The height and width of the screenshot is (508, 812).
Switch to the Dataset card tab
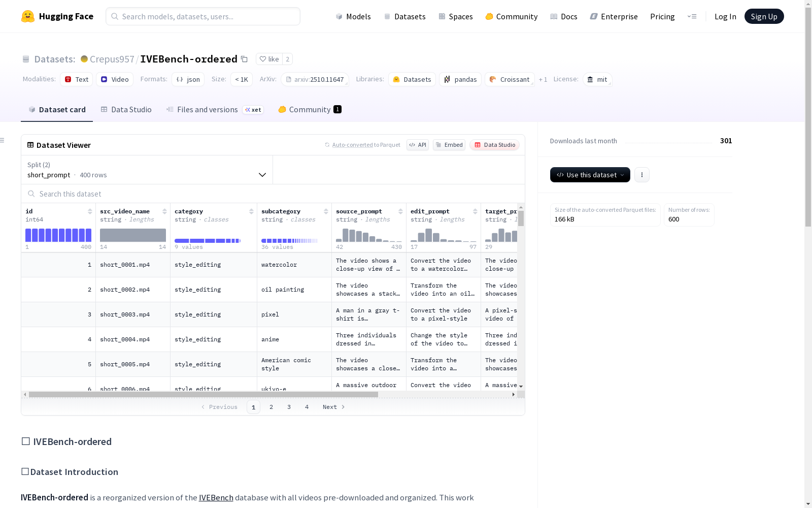click(x=57, y=110)
